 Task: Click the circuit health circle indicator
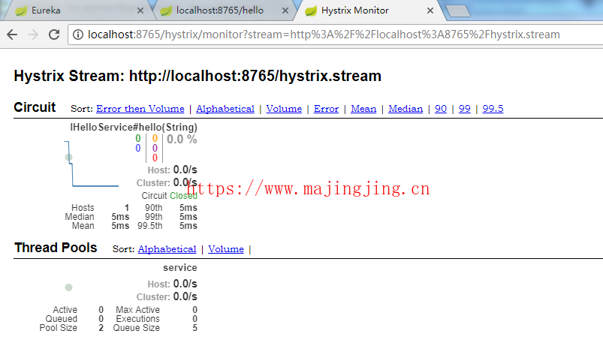tap(69, 157)
